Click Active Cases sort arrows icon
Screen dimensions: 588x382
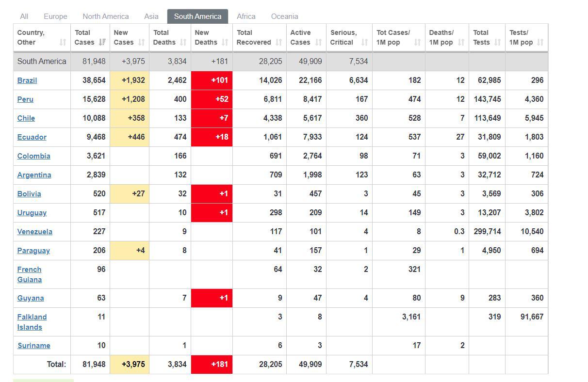[318, 43]
